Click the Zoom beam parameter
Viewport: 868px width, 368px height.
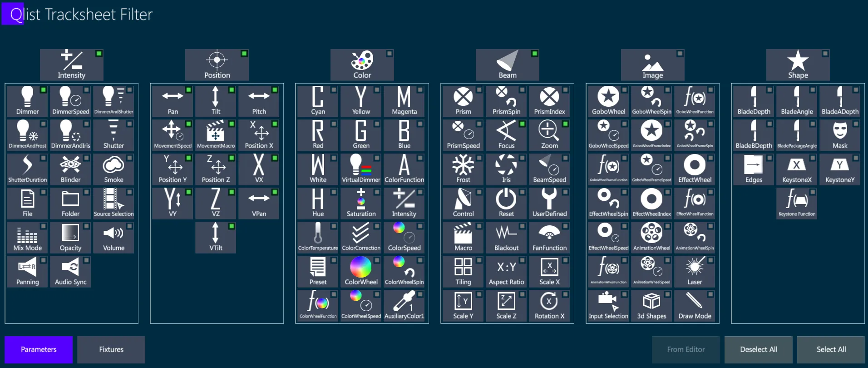pos(549,135)
